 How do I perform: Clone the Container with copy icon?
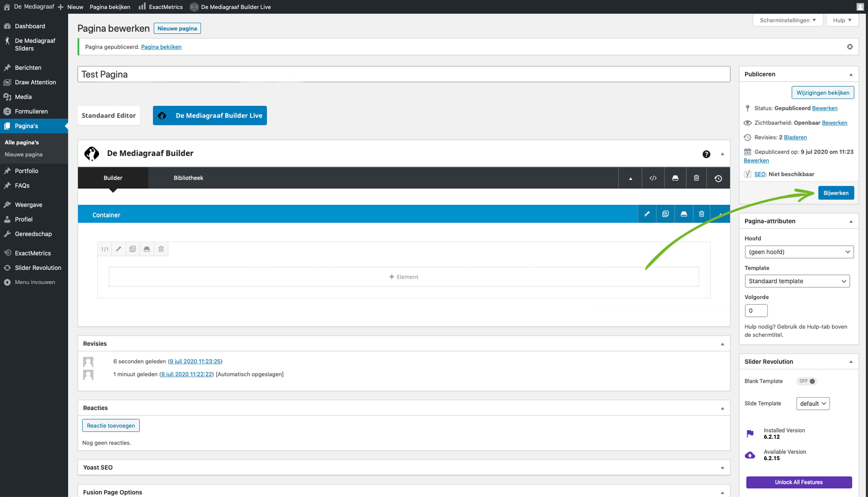(x=665, y=214)
